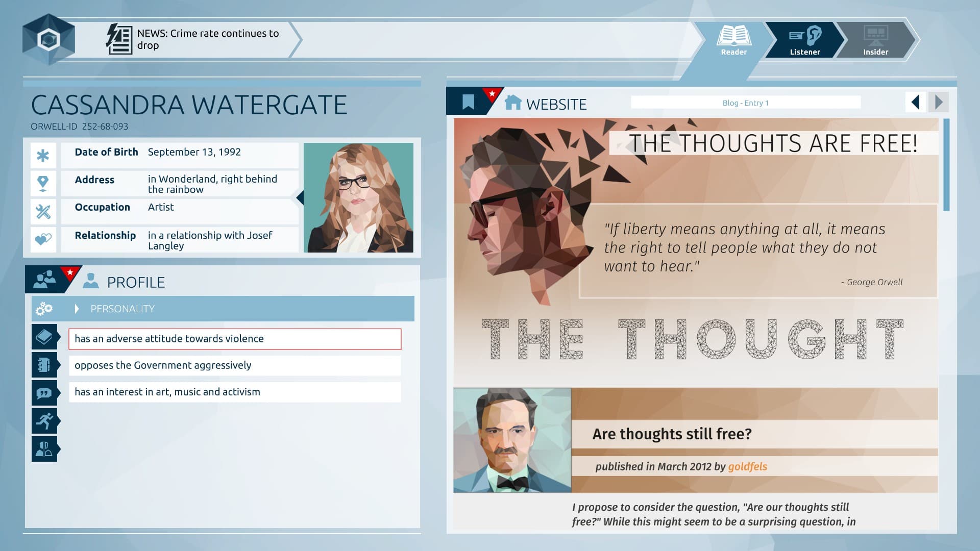
Task: Click the speech-bubble category in the profile sidebar
Action: (45, 392)
